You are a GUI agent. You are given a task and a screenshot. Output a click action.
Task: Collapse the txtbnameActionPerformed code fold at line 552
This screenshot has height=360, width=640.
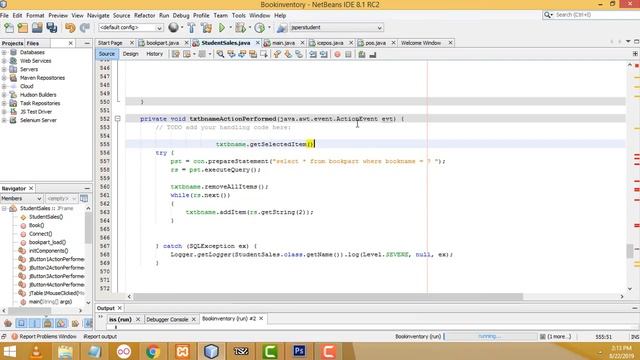118,119
